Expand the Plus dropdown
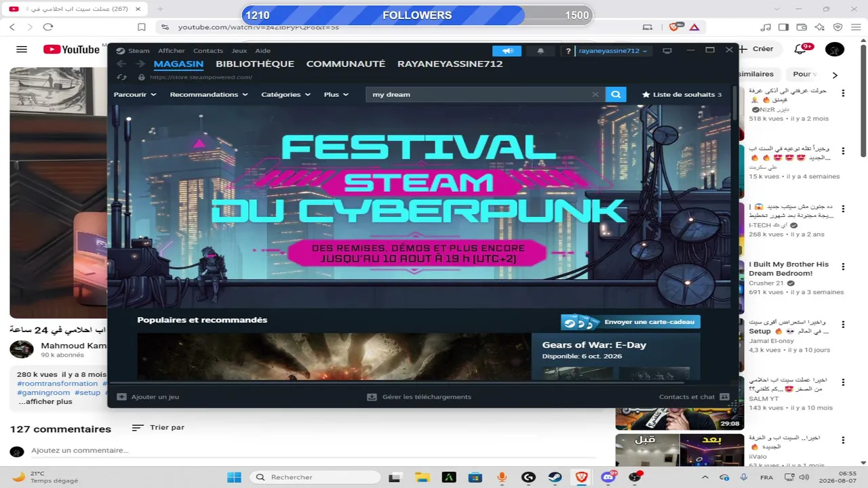 point(336,94)
